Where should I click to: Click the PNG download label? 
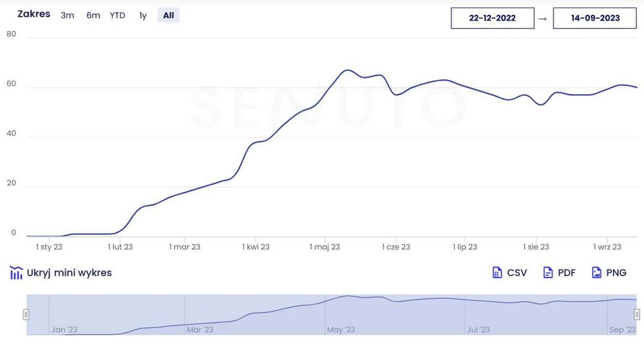(x=616, y=273)
